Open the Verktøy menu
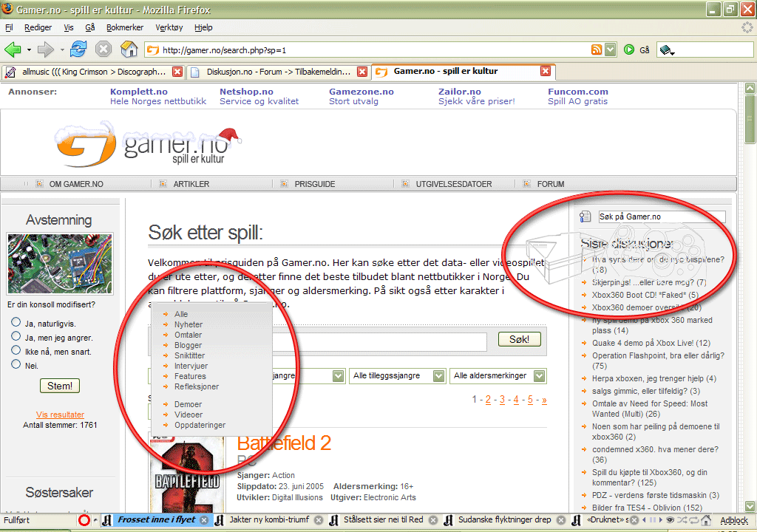This screenshot has width=757, height=532. [169, 27]
